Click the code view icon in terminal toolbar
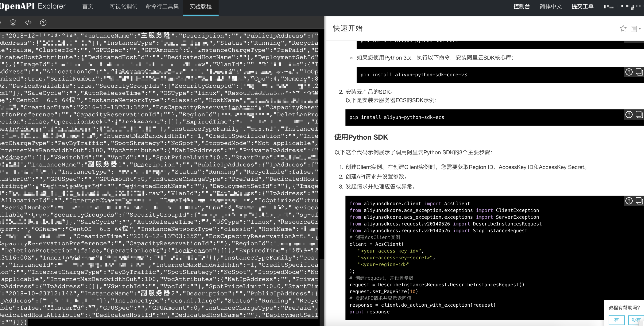Screen dimensions: 644x326 [x=28, y=23]
